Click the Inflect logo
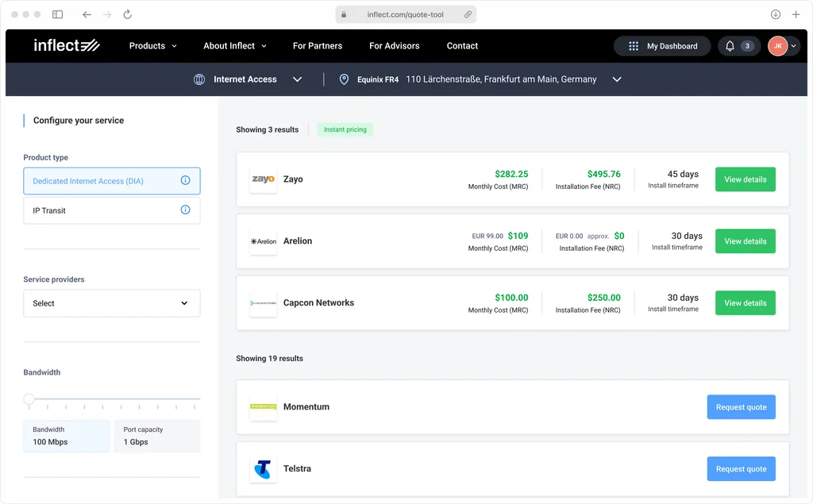This screenshot has height=504, width=813. point(66,45)
